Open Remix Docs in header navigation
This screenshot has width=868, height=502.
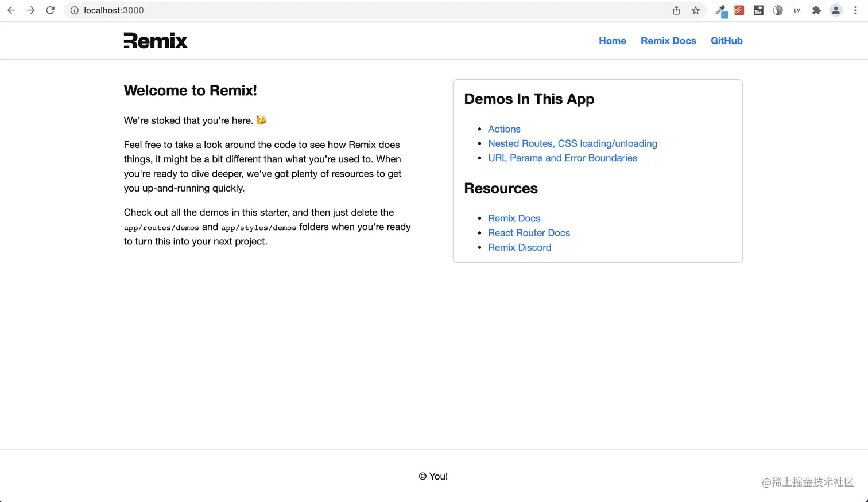pos(668,41)
